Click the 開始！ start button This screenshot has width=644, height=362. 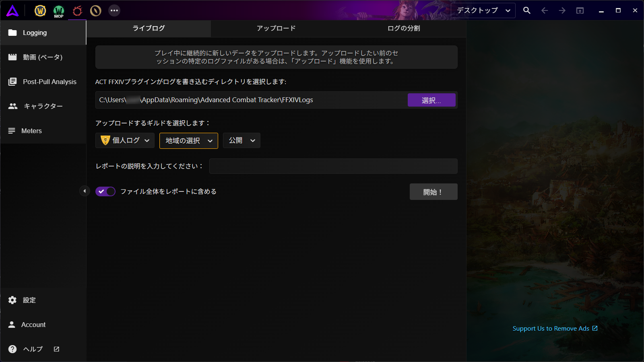coord(433,192)
